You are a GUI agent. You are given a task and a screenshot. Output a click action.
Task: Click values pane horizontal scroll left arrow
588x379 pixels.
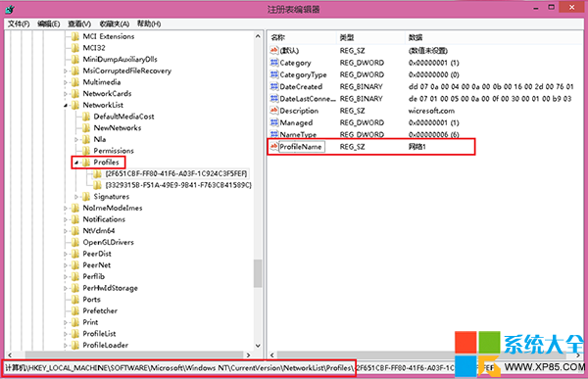coord(272,355)
